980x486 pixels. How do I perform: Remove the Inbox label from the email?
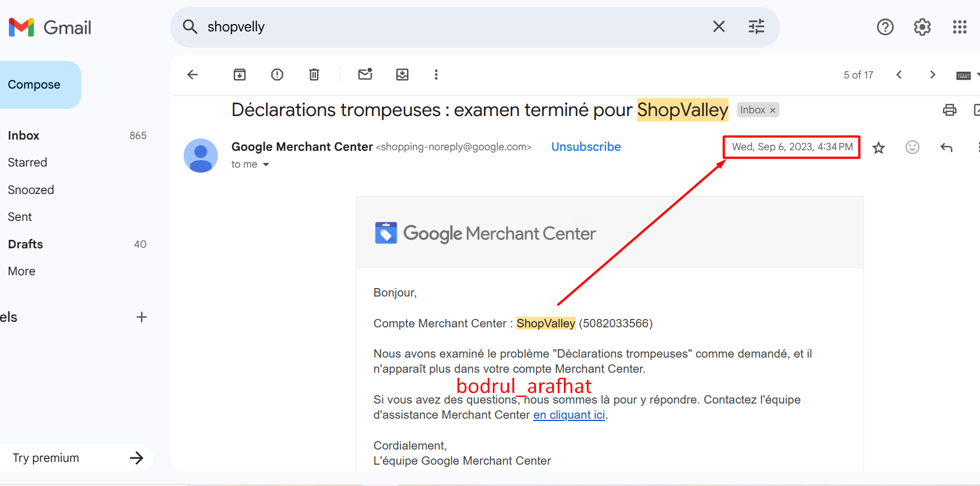coord(773,110)
